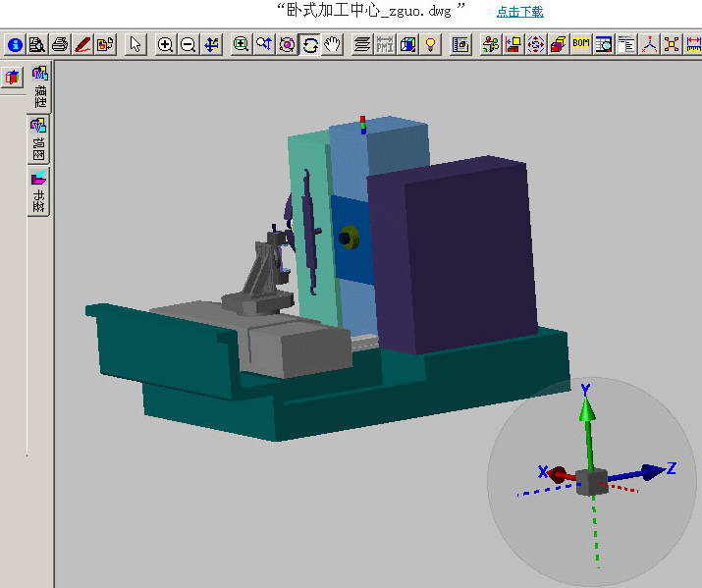Image resolution: width=702 pixels, height=588 pixels.
Task: Toggle the cube panel button at left
Action: (x=13, y=78)
